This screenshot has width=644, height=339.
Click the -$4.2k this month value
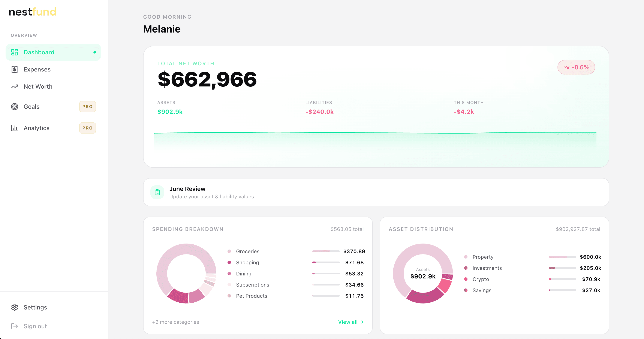tap(464, 112)
